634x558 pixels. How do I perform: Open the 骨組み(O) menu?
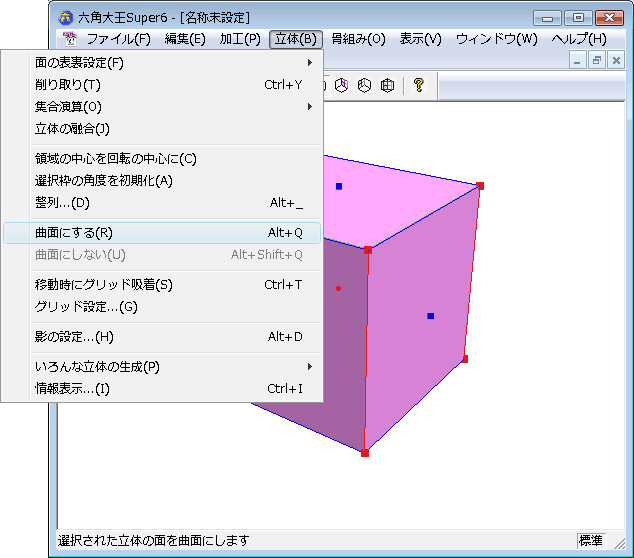pos(358,39)
